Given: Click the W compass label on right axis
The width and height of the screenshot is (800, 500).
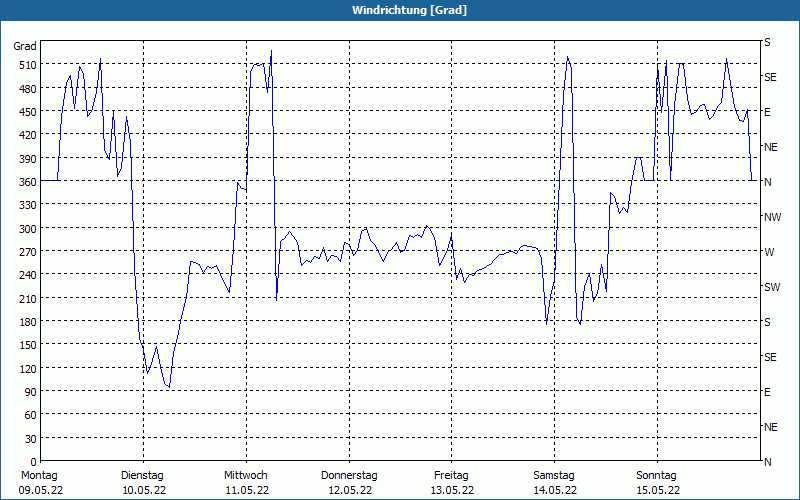Looking at the screenshot, I should tap(769, 252).
